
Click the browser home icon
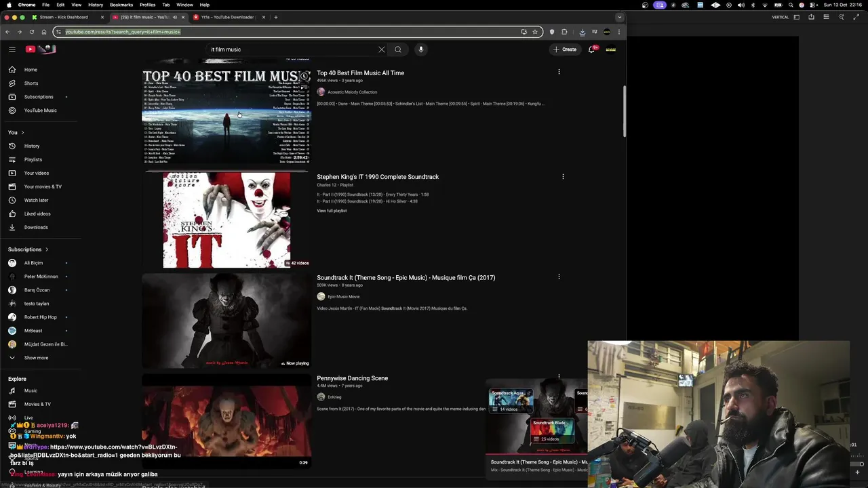click(x=44, y=32)
